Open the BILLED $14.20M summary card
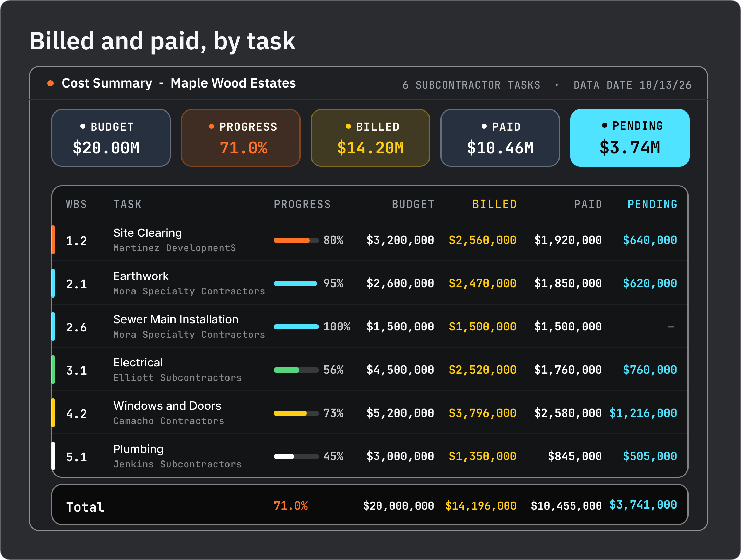The image size is (741, 560). (x=370, y=138)
